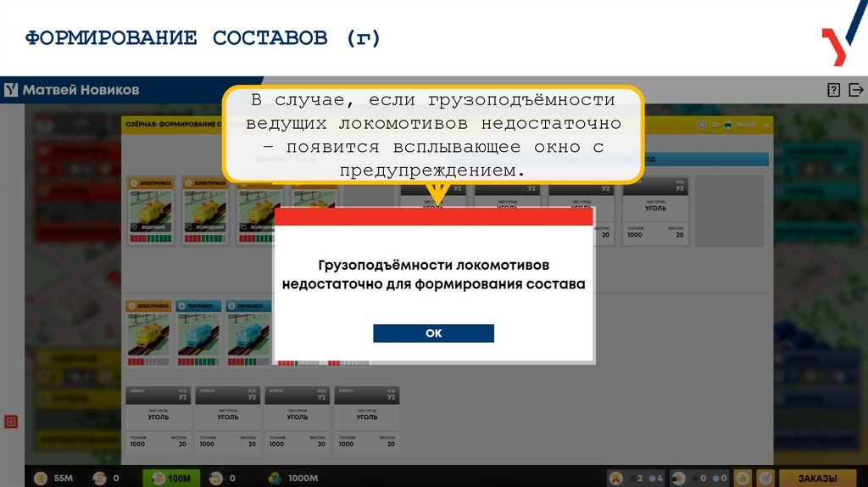Confirm the warning with the OK button

click(433, 333)
